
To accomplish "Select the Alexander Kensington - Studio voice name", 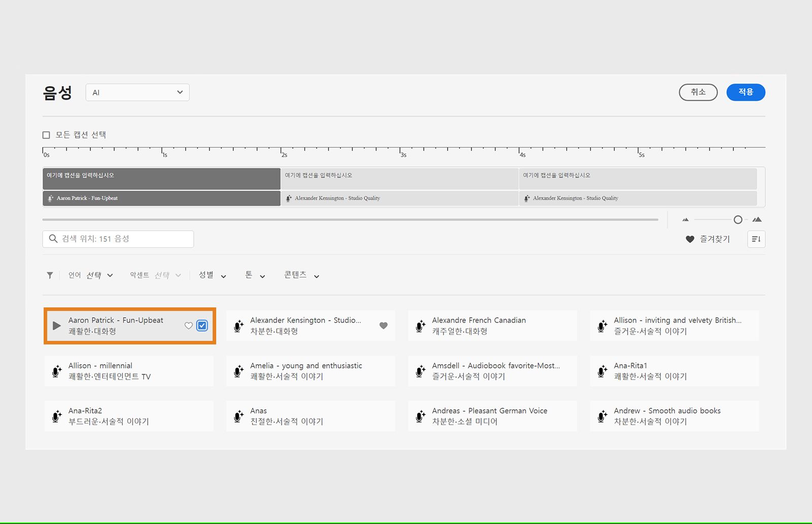I will [x=306, y=320].
